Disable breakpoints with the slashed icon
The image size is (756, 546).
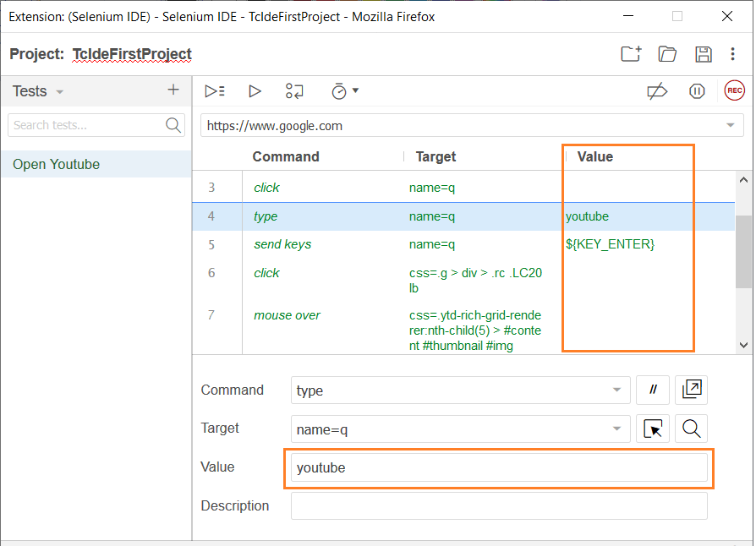(x=658, y=90)
